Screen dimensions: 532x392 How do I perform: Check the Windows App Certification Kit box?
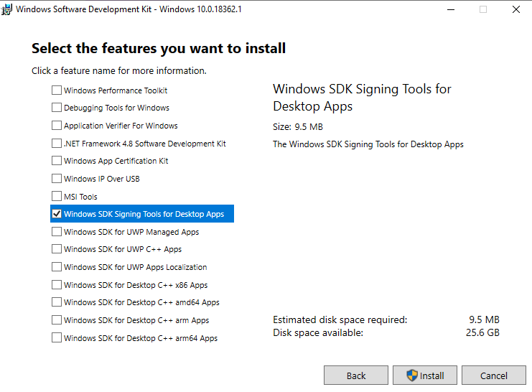coord(57,161)
